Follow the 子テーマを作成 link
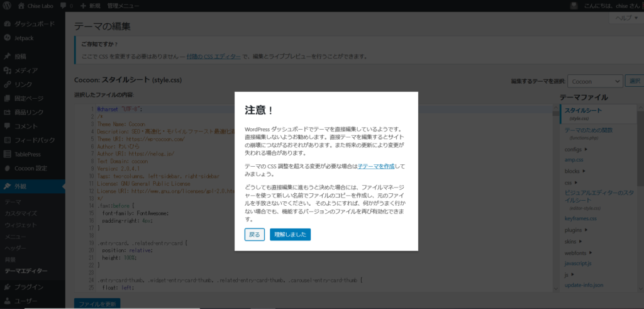Image resolution: width=644 pixels, height=309 pixels. coord(376,166)
